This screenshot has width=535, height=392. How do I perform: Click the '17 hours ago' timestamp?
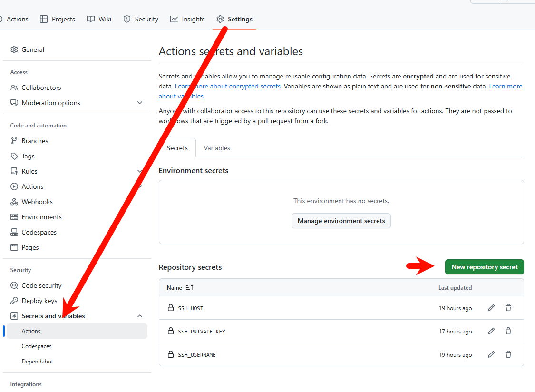[455, 332]
